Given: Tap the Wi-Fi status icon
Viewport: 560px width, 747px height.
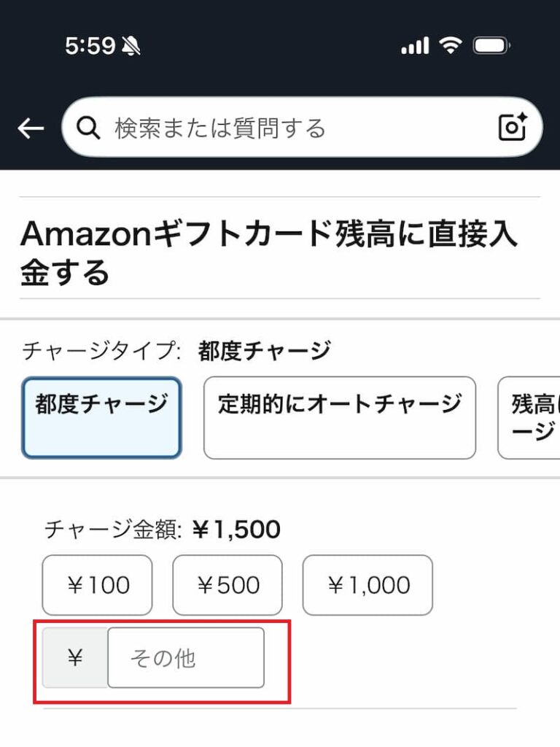Looking at the screenshot, I should [451, 47].
